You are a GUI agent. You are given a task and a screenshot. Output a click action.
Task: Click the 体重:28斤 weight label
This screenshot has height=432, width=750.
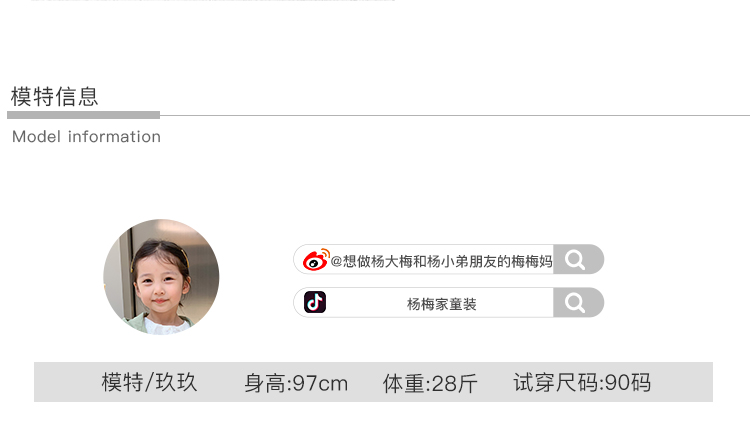[430, 383]
